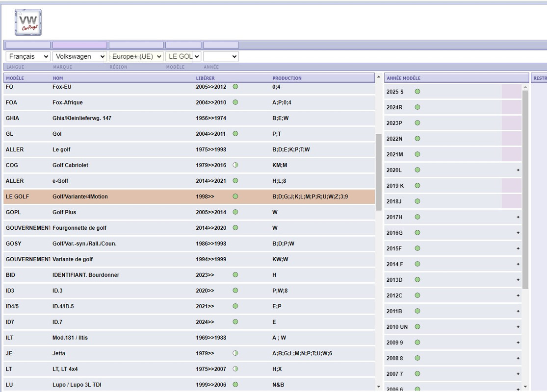The width and height of the screenshot is (547, 392).
Task: Click the model year list scrollbar thumb
Action: [525, 190]
